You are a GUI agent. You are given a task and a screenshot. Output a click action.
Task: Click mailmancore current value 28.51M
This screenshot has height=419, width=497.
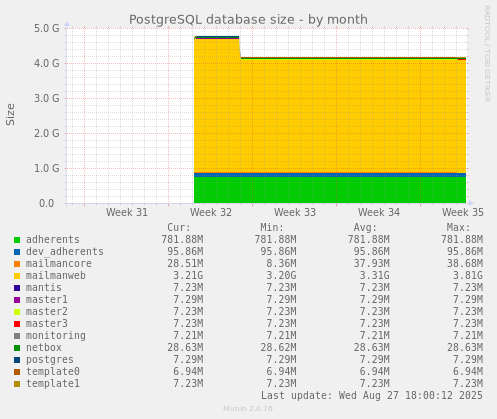click(x=185, y=263)
